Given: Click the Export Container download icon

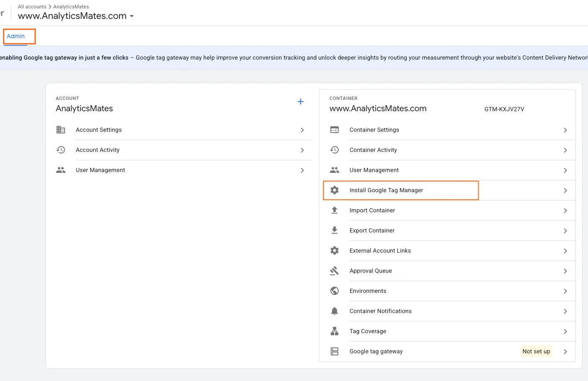Looking at the screenshot, I should (334, 230).
